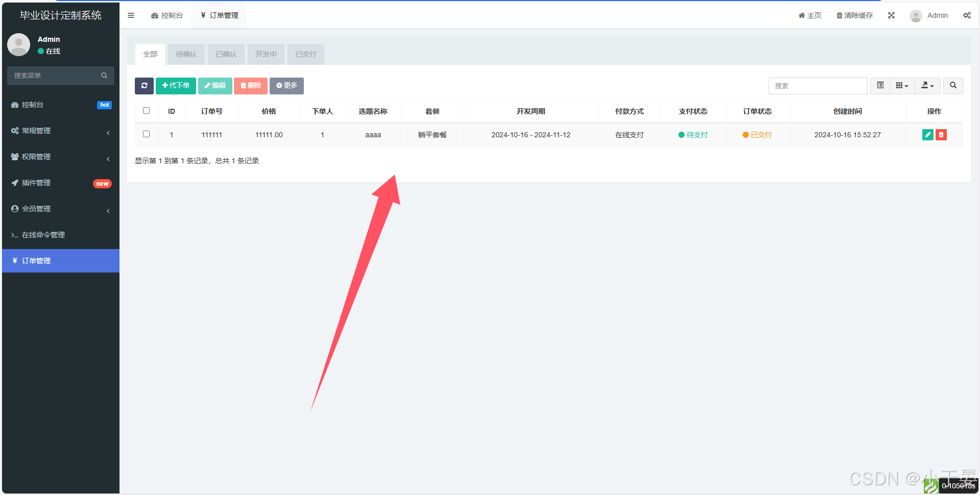
Task: Click the hot badge next to 控制台
Action: 104,105
